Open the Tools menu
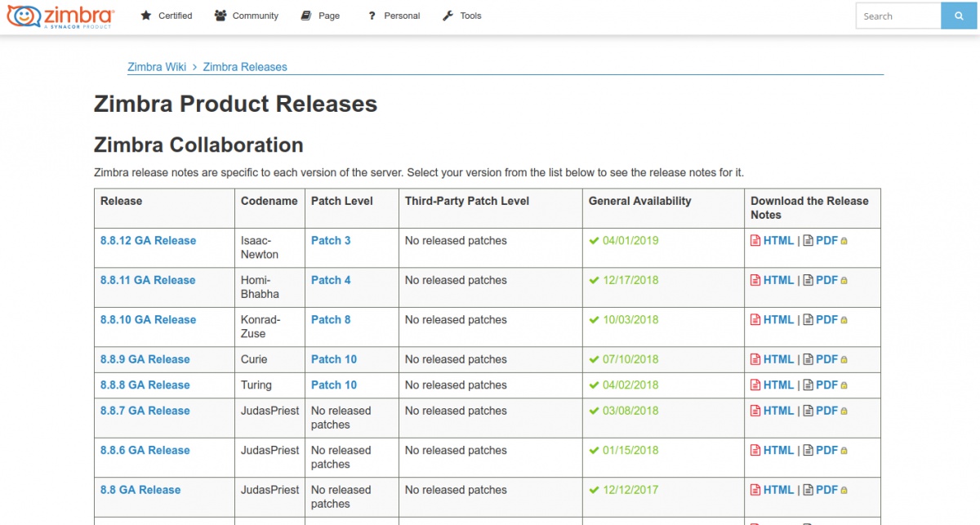Screen dimensions: 980x525 [x=462, y=16]
